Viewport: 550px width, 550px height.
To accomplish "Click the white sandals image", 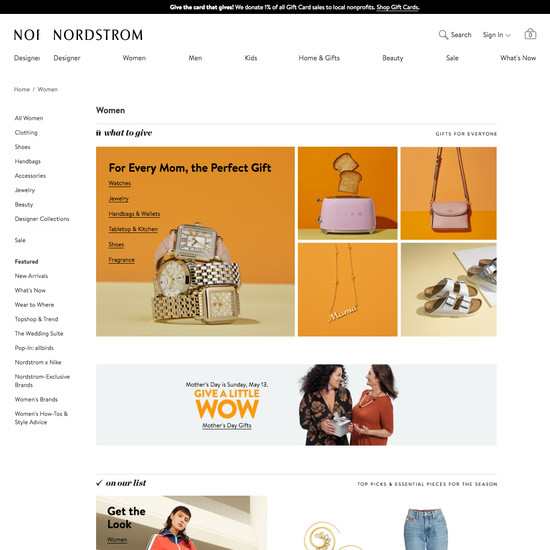I will (x=449, y=290).
